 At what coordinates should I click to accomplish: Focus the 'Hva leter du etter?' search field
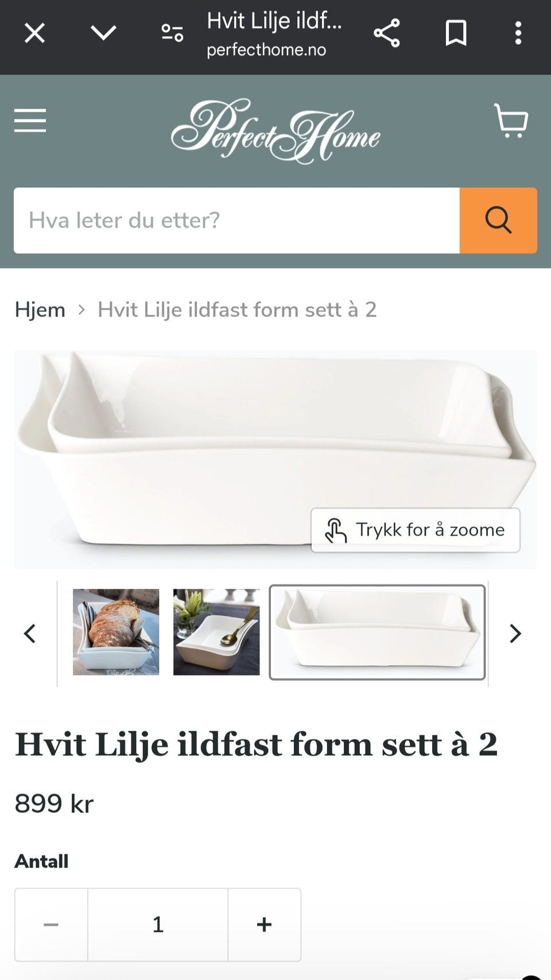pos(236,221)
